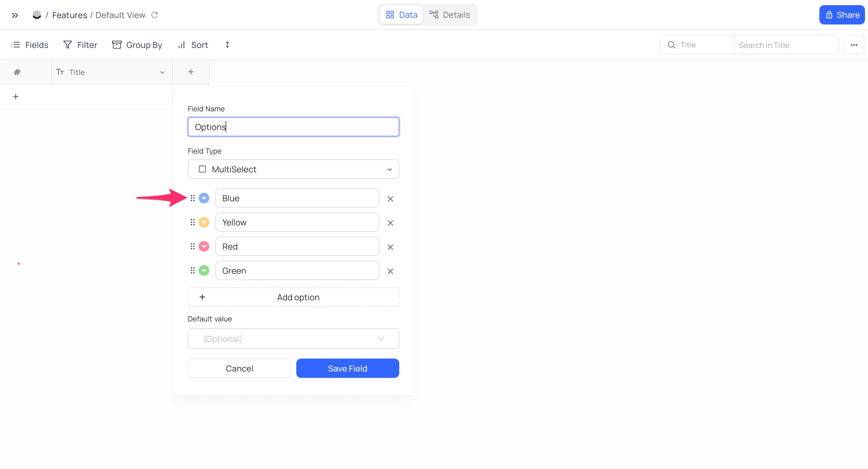Viewport: 868px width, 469px height.
Task: Click the Add option button
Action: [x=293, y=297]
